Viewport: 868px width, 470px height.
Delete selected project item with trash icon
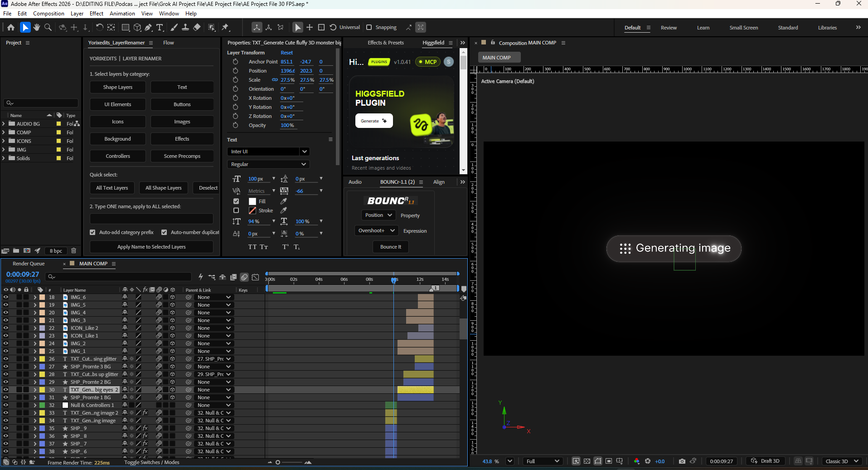pos(73,250)
